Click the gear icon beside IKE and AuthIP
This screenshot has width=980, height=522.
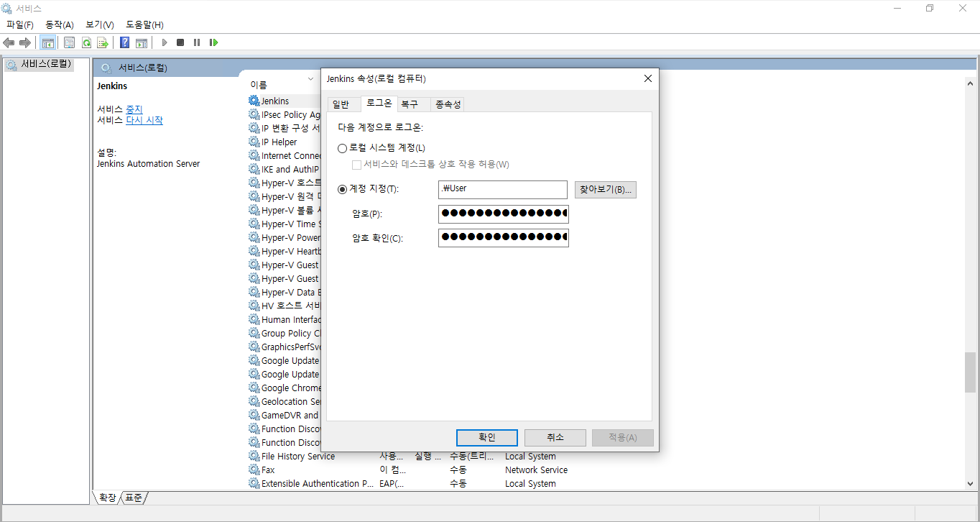pos(254,169)
